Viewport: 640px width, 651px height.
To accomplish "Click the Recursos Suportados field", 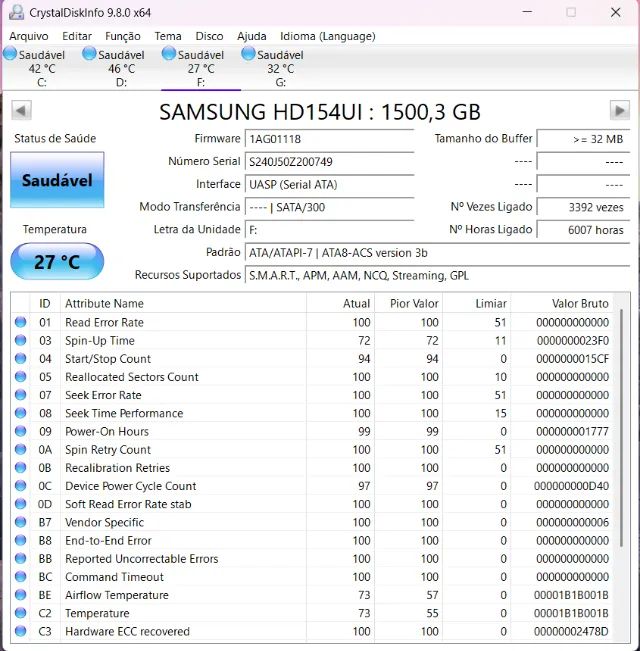I will 437,275.
